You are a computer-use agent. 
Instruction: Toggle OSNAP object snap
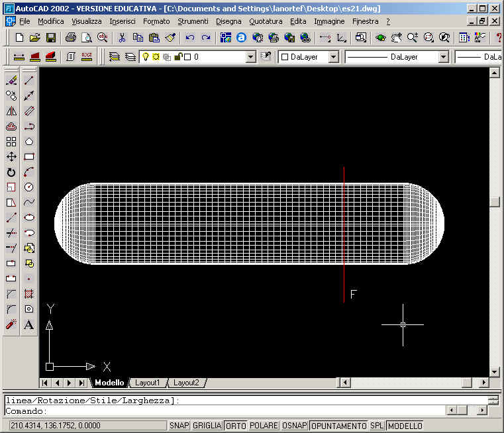click(x=295, y=426)
